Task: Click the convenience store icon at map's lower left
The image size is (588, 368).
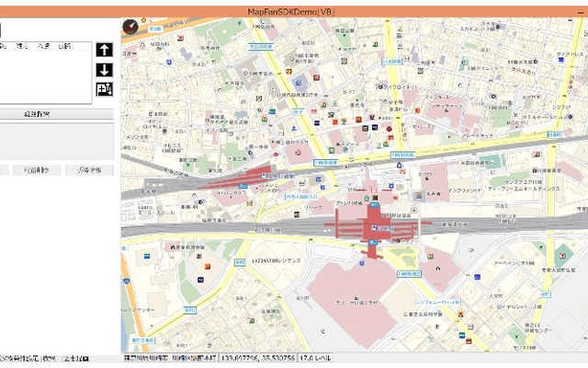Action: click(x=147, y=256)
